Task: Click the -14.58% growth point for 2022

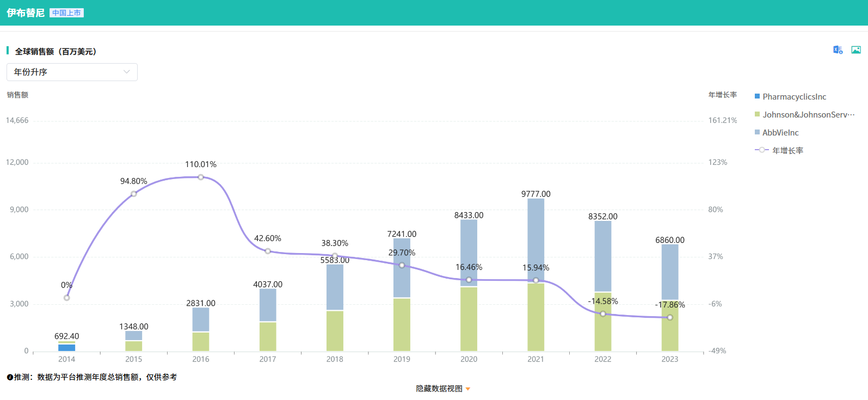Action: click(603, 314)
